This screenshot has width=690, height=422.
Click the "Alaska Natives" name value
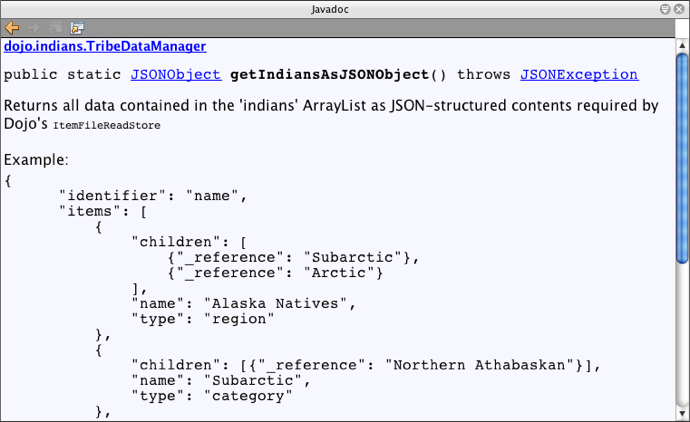(x=279, y=303)
